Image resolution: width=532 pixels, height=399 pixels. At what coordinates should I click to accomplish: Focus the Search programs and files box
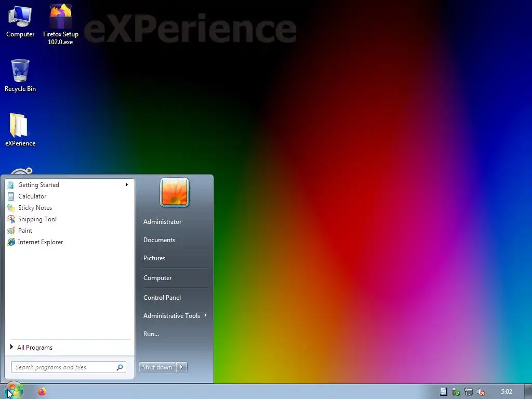68,367
